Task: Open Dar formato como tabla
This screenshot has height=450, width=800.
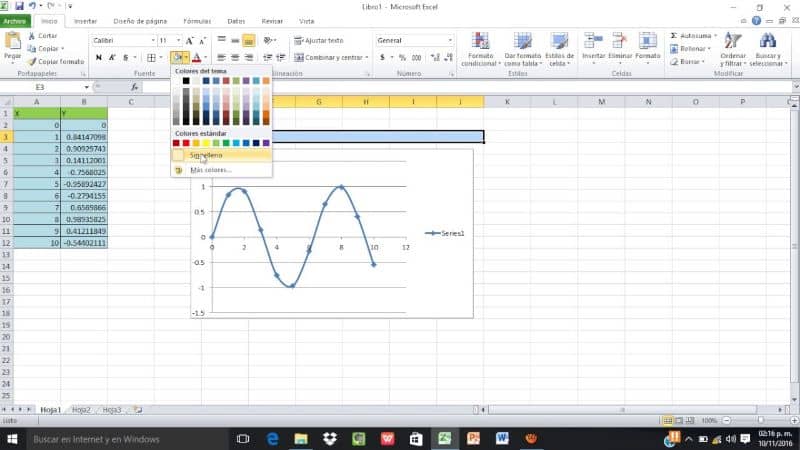Action: 522,49
